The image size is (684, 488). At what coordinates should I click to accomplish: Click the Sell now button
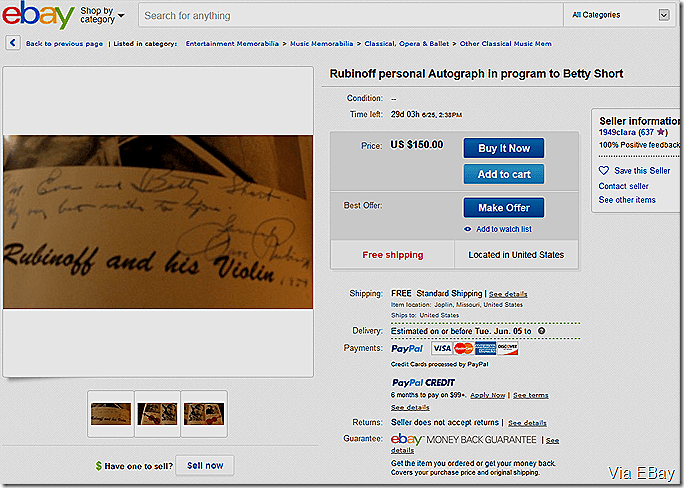205,465
